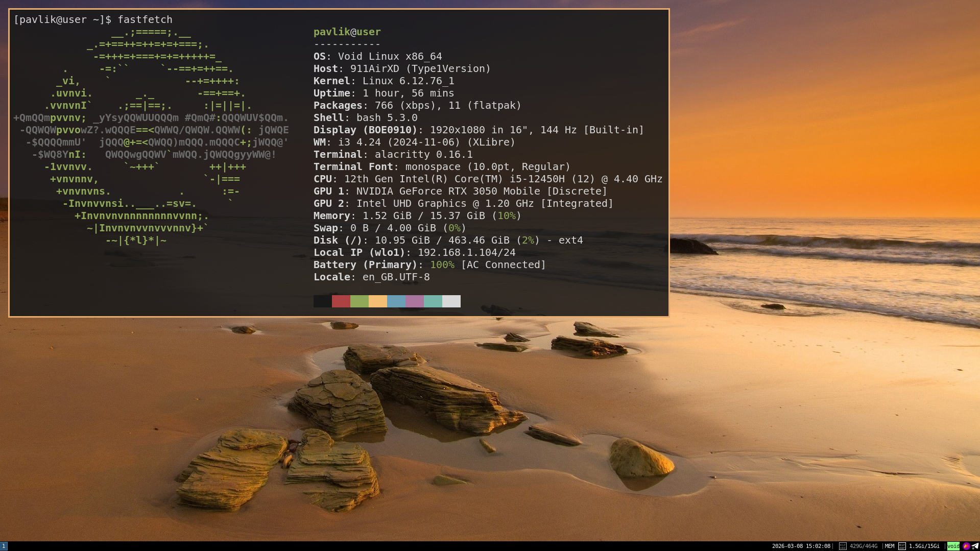
Task: Click the Void Linux ASCII logo
Action: (x=151, y=137)
